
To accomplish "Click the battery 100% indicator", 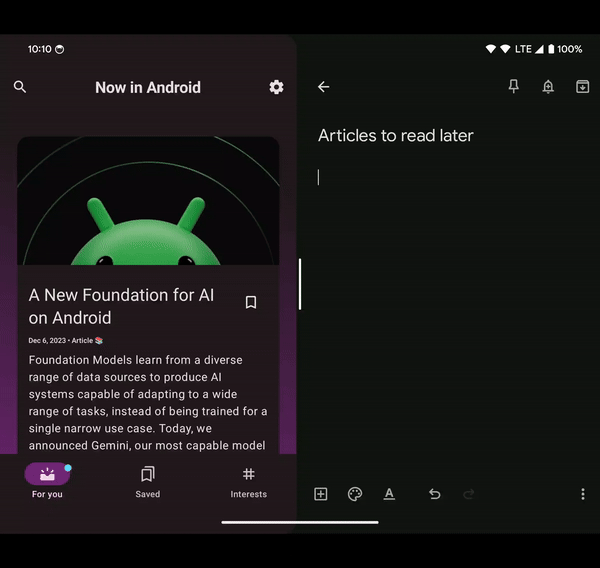I will (565, 49).
